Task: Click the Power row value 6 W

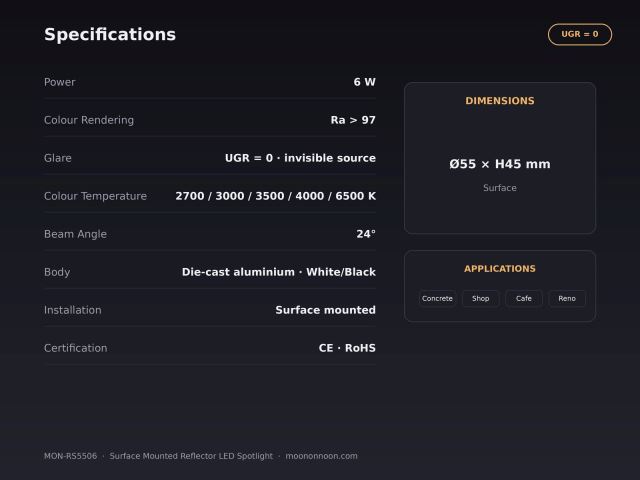Action: pyautogui.click(x=364, y=82)
